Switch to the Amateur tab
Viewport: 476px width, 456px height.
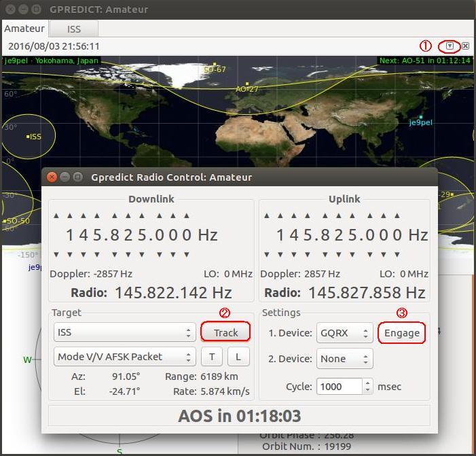coord(24,29)
